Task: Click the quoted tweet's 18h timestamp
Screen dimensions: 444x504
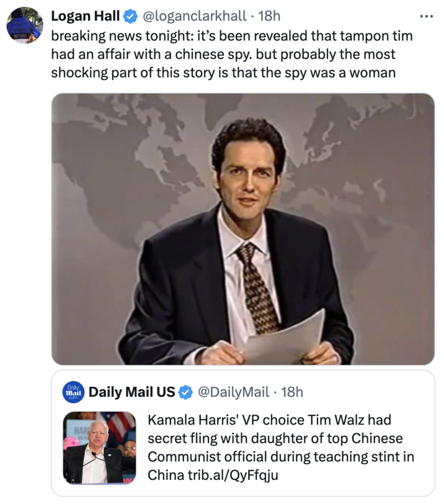Action: pos(292,392)
